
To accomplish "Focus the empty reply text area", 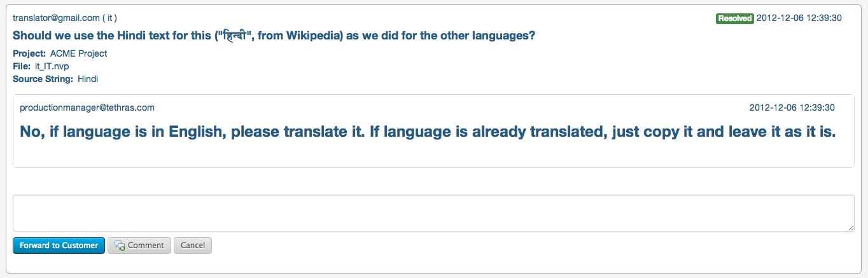I will click(433, 213).
